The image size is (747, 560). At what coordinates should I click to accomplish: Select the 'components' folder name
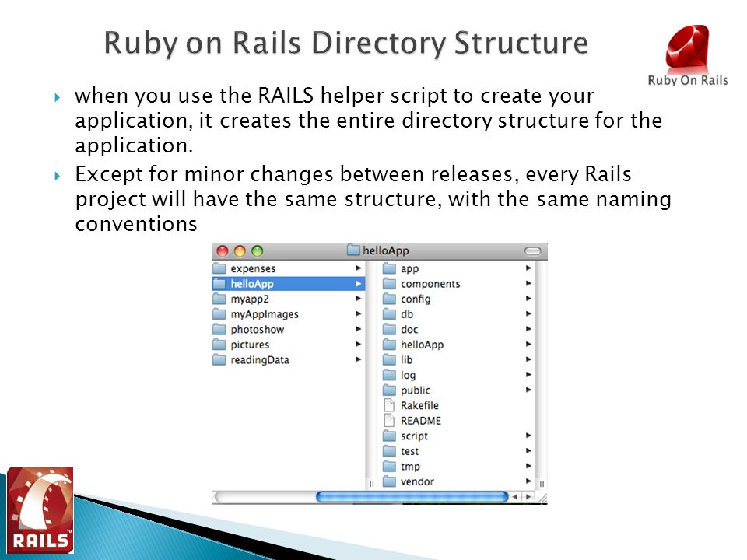click(x=430, y=284)
